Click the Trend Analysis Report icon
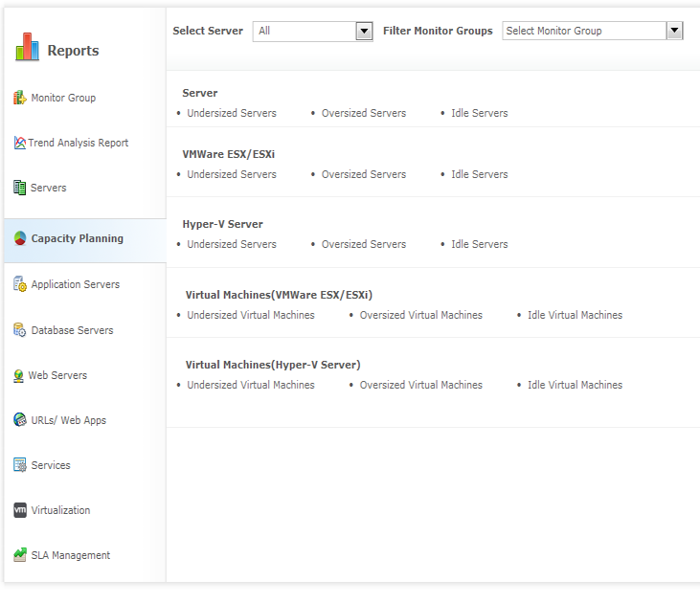 (x=20, y=143)
